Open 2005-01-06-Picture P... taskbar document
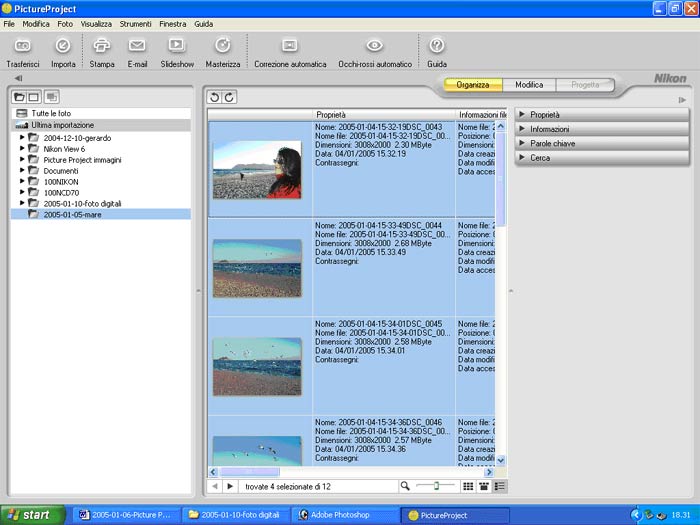 126,515
